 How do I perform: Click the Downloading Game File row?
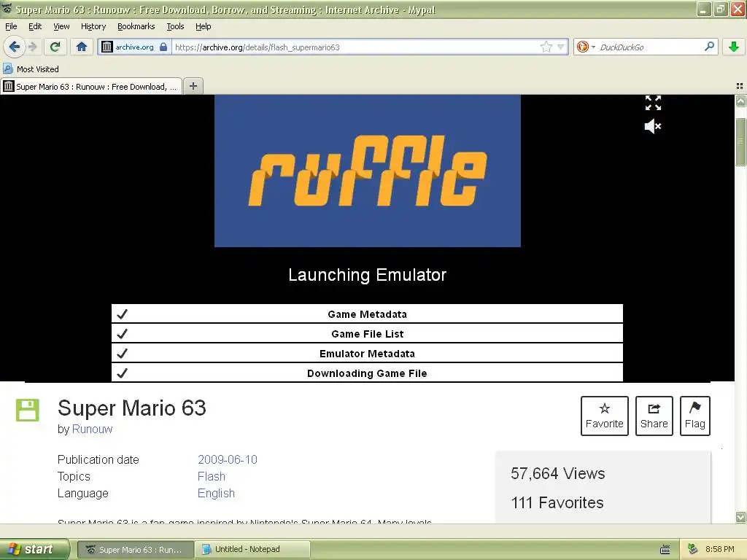(367, 373)
